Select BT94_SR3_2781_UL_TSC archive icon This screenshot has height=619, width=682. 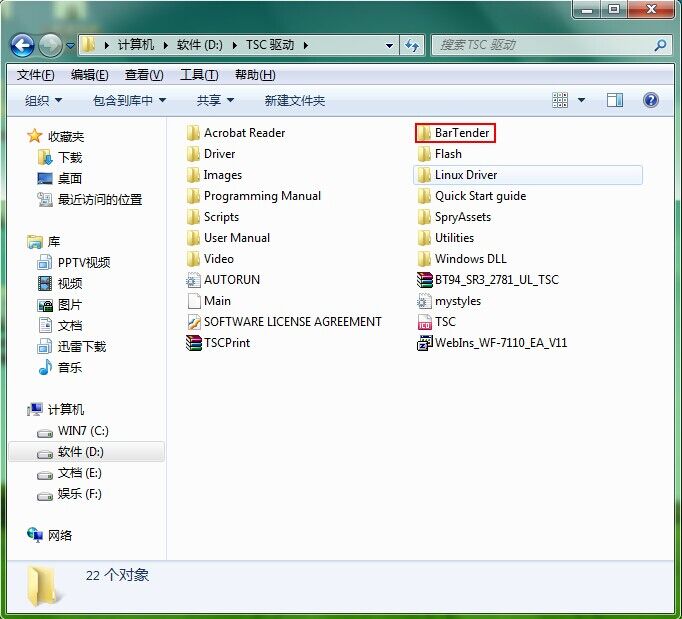coord(425,280)
